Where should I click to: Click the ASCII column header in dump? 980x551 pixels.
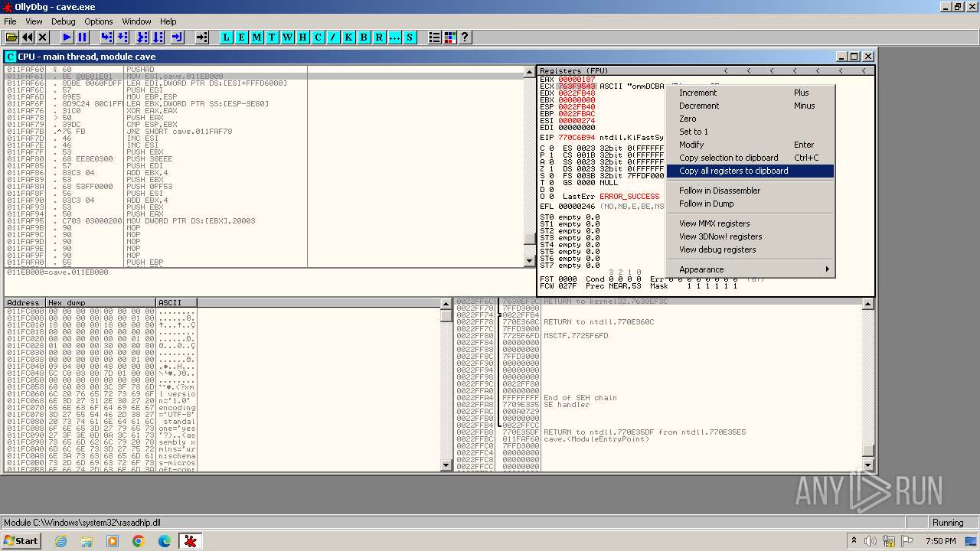click(176, 303)
